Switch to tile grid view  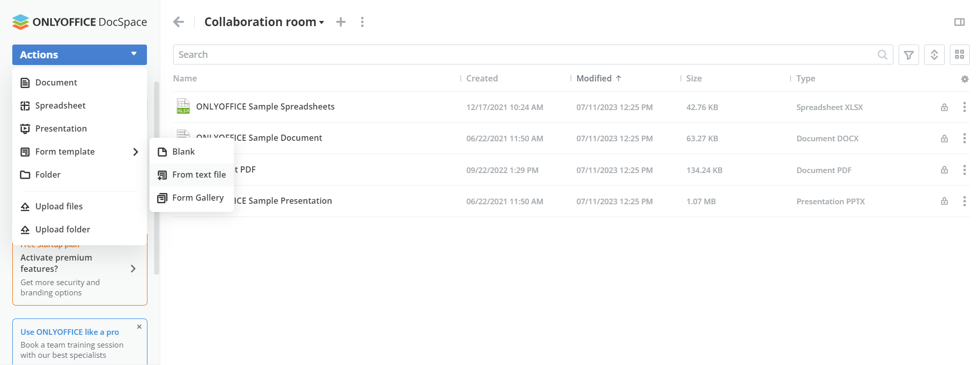click(959, 55)
